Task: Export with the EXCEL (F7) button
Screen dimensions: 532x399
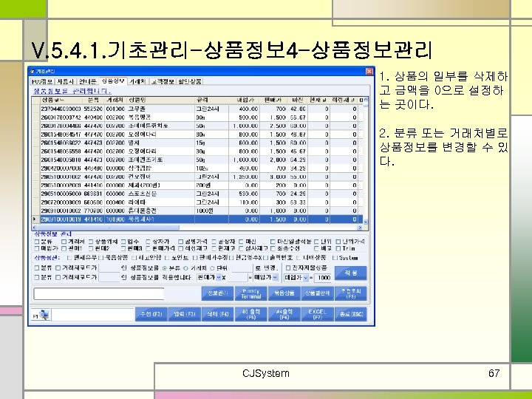Action: (x=317, y=314)
